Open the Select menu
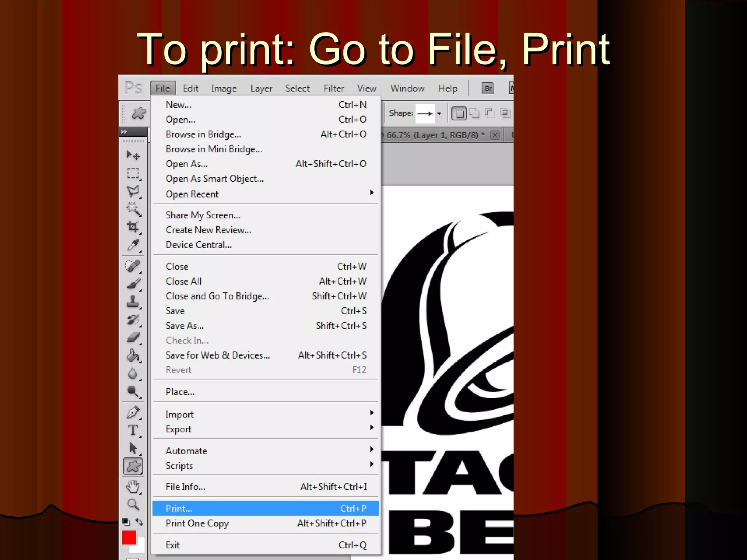Screen dimensions: 747x560 (297, 88)
